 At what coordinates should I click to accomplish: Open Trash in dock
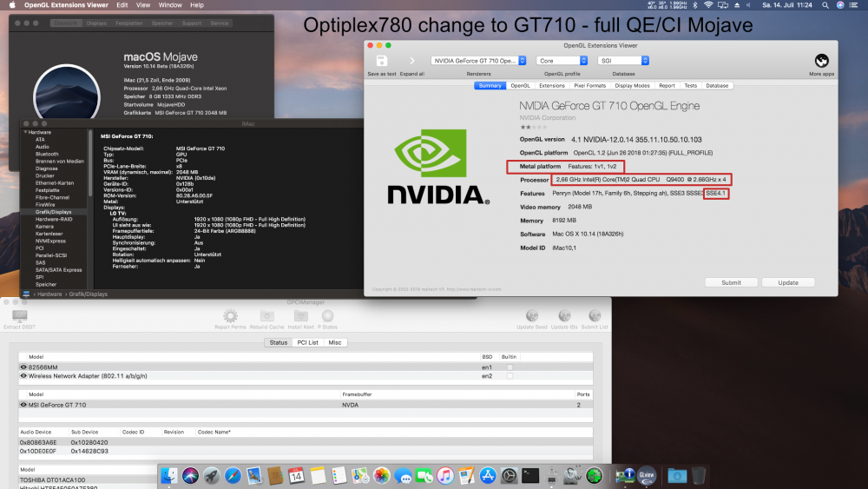pos(699,475)
